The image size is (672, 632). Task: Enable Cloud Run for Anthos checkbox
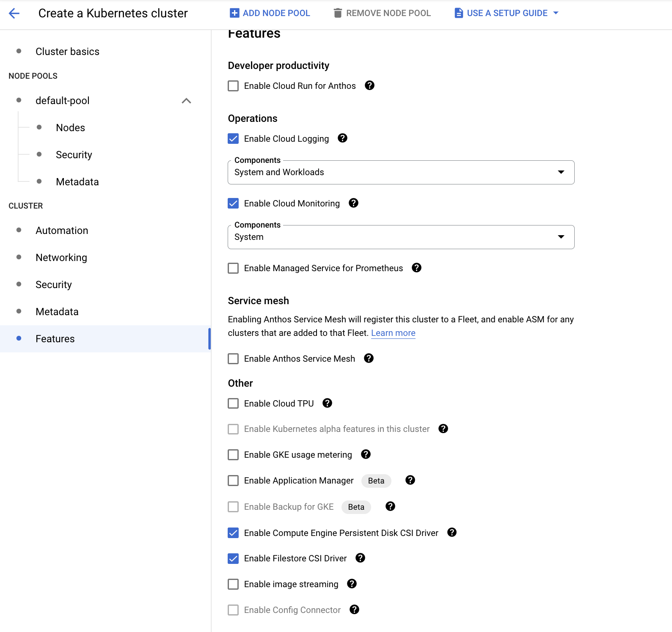[233, 86]
